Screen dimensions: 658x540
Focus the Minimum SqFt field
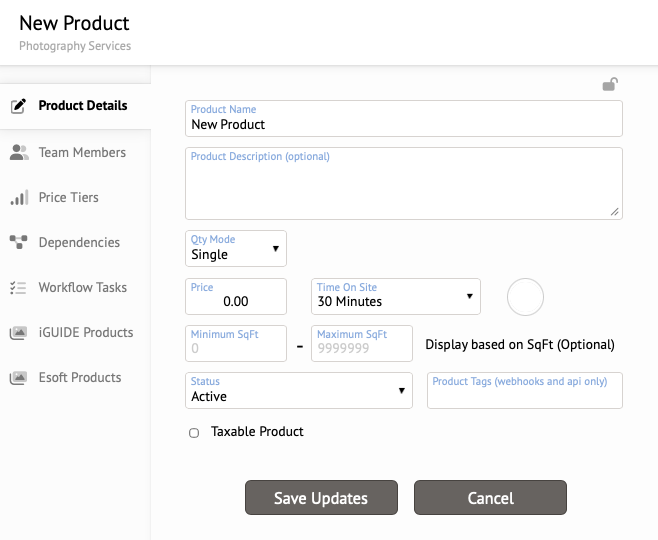coord(236,343)
